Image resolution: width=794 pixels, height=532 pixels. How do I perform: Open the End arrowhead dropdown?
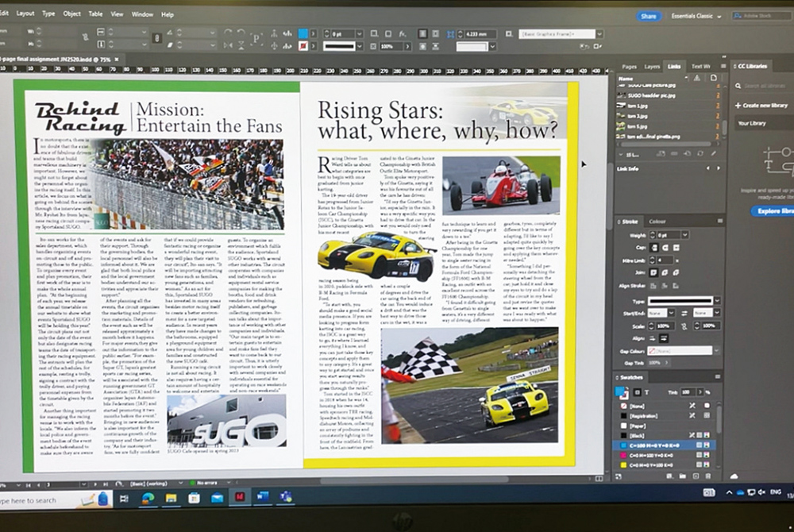(x=716, y=314)
